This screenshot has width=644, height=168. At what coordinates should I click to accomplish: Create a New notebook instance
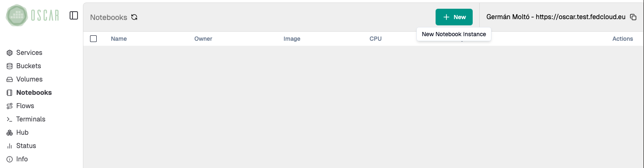click(x=454, y=17)
